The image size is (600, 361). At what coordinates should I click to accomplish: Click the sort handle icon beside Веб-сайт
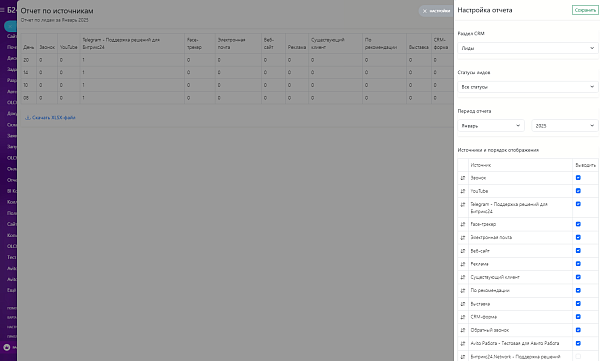click(x=463, y=251)
